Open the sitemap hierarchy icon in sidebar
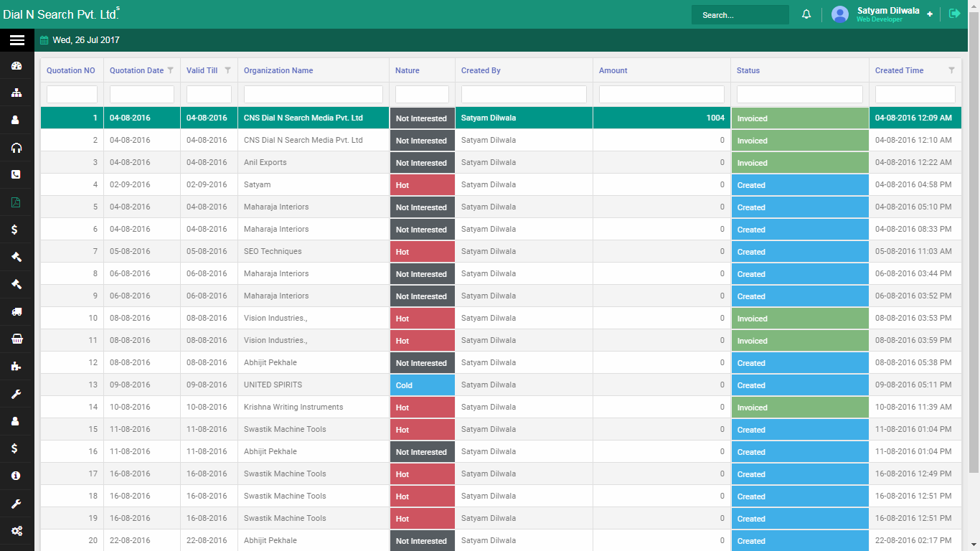Image resolution: width=980 pixels, height=551 pixels. (17, 93)
